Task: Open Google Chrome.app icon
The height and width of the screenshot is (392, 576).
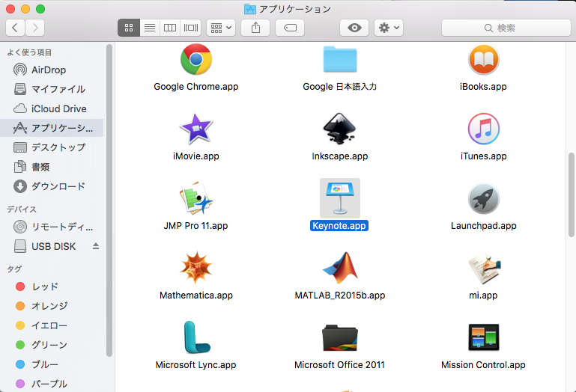Action: pos(195,59)
